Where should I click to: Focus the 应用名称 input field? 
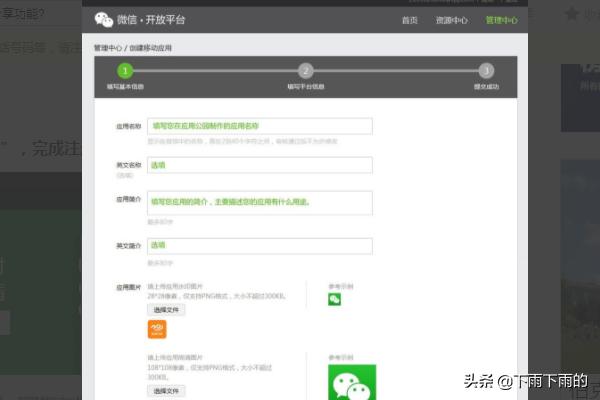[260, 126]
